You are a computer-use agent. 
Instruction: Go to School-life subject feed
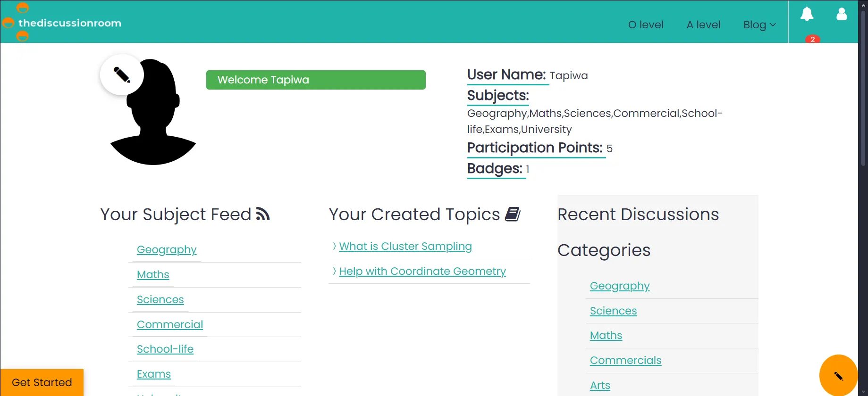[x=165, y=349]
